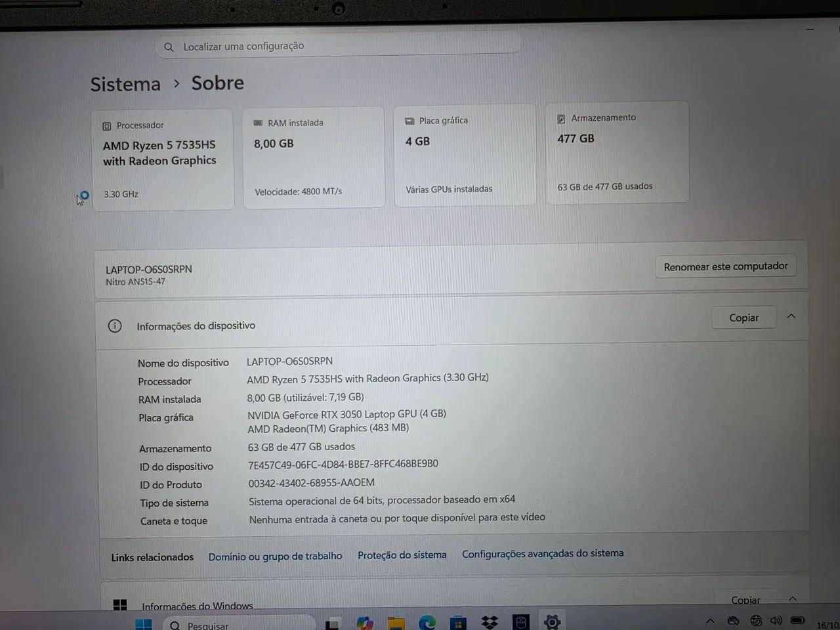
Task: Select 'AMD Radeon(TM) Graphics (483 MB)' text
Action: coord(328,429)
